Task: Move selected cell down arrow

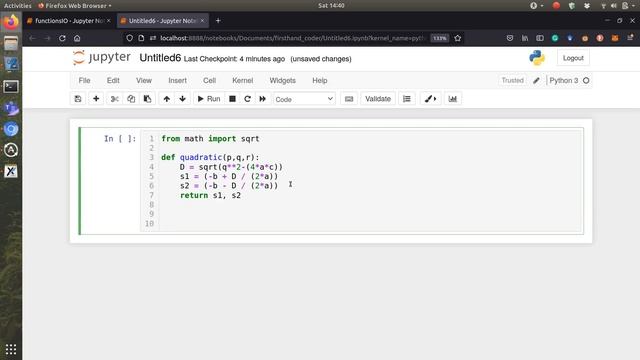Action: pos(182,99)
